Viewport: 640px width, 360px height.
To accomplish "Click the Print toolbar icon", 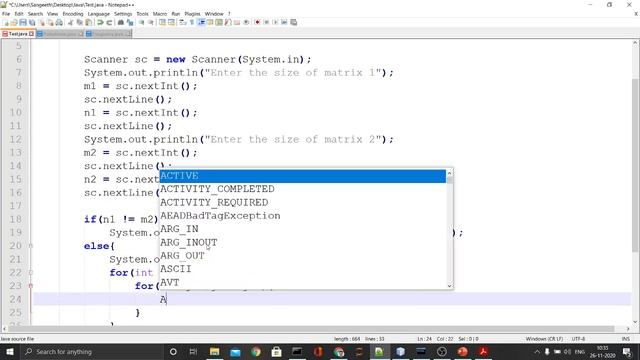I will tap(59, 22).
